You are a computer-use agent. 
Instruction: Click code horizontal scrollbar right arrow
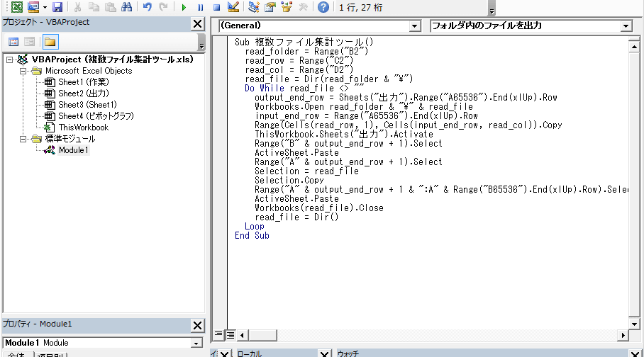623,335
